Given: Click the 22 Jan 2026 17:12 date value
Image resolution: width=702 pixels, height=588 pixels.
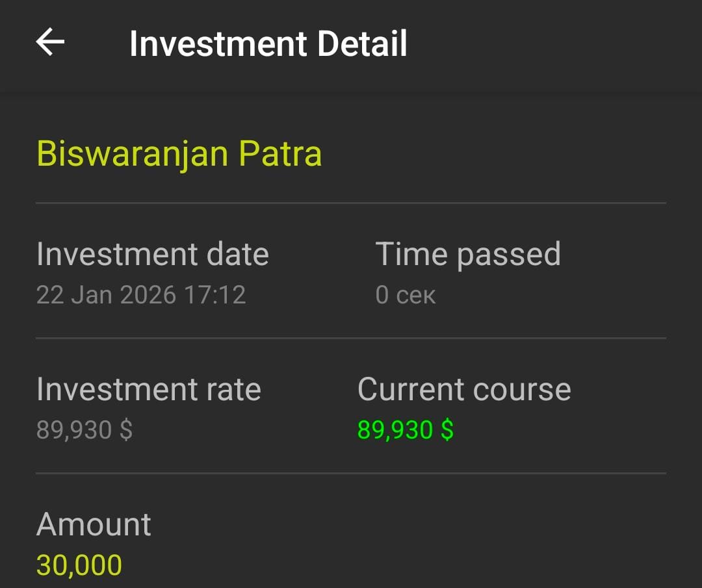Looking at the screenshot, I should [141, 295].
